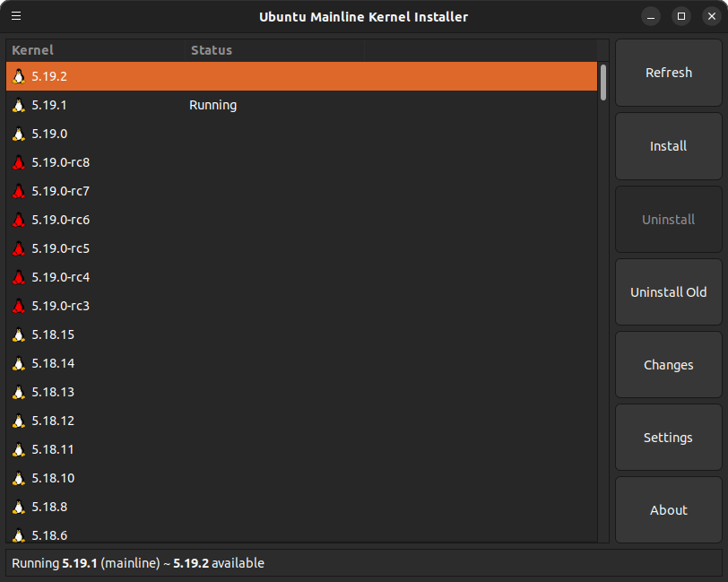Select the 5.19.0-rc4 release candidate text

click(x=61, y=277)
